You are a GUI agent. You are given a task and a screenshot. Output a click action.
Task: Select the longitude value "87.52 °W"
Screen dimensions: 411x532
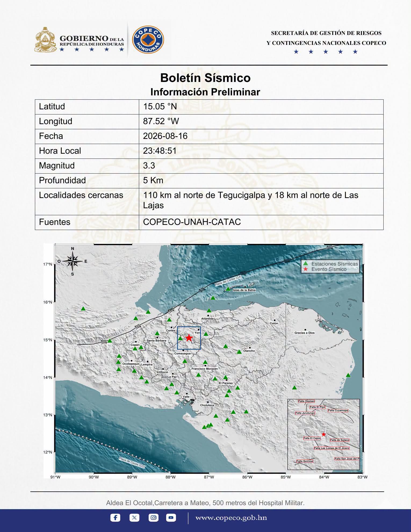[161, 121]
